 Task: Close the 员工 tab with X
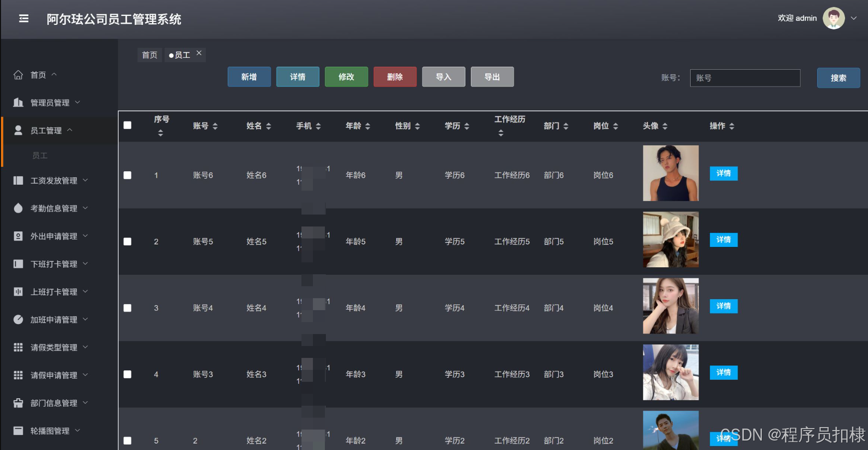pos(199,53)
